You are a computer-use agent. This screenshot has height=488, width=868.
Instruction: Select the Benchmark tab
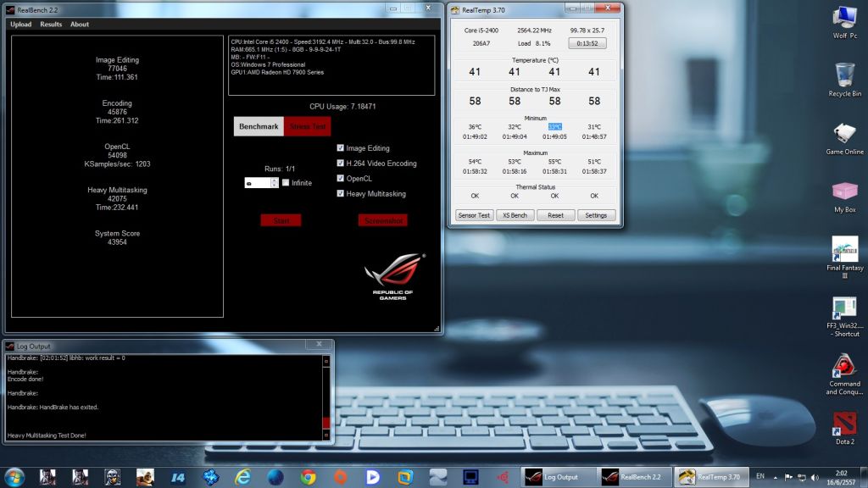coord(259,126)
